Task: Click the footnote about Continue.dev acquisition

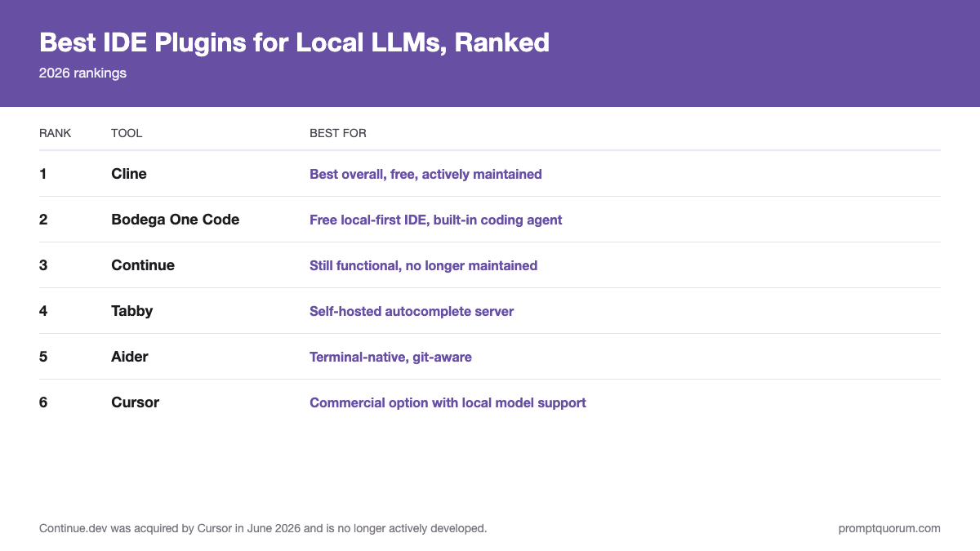Action: pyautogui.click(x=263, y=528)
